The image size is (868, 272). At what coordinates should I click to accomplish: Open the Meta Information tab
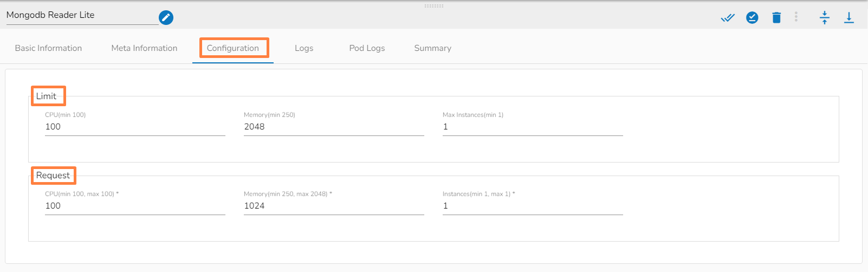144,48
